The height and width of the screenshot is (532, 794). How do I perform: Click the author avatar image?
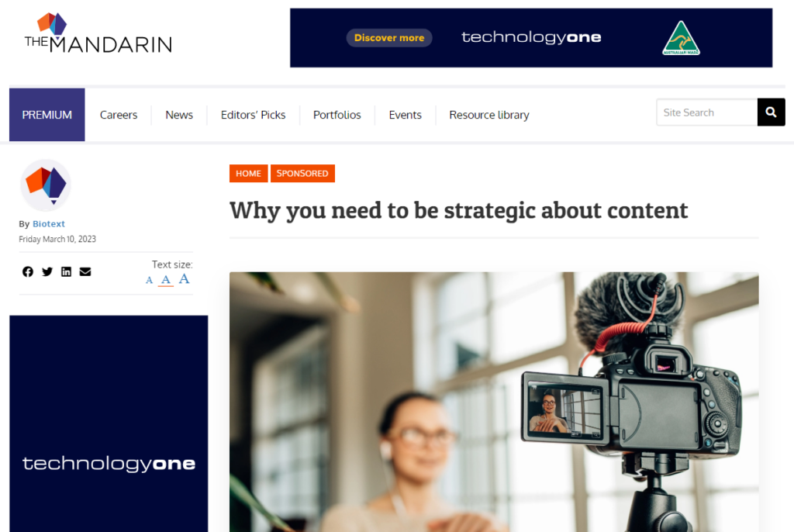(46, 185)
